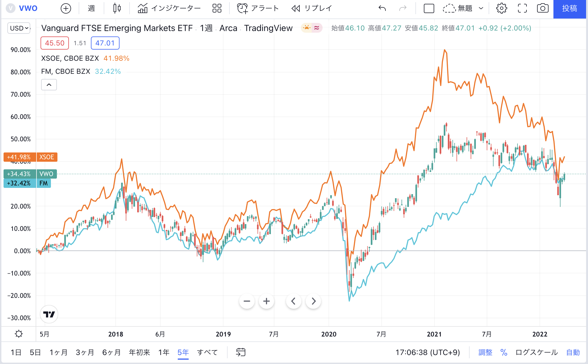
Task: Select the 5年 time range
Action: [183, 353]
